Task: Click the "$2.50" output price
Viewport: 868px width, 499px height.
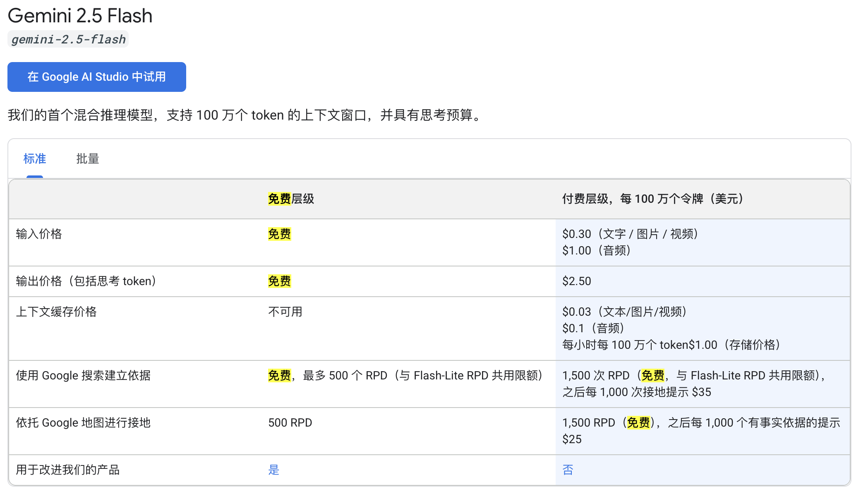Action: tap(577, 281)
